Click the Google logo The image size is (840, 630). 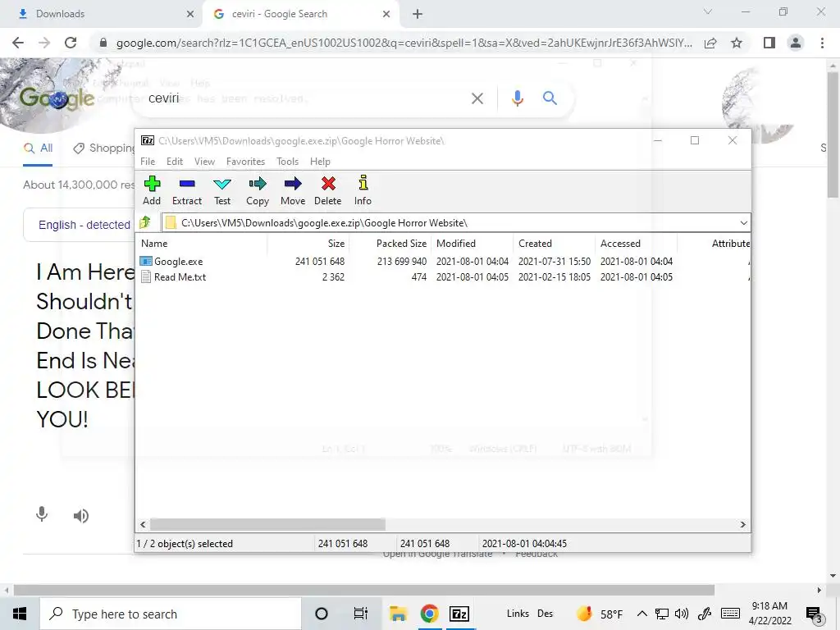coord(57,98)
